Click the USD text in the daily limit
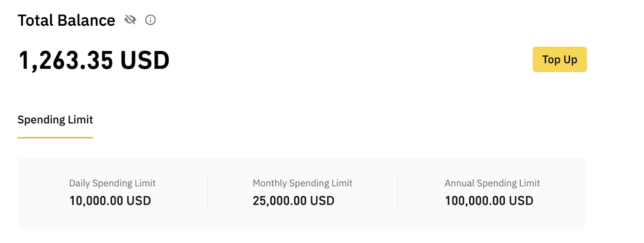This screenshot has width=644, height=243. pos(139,201)
